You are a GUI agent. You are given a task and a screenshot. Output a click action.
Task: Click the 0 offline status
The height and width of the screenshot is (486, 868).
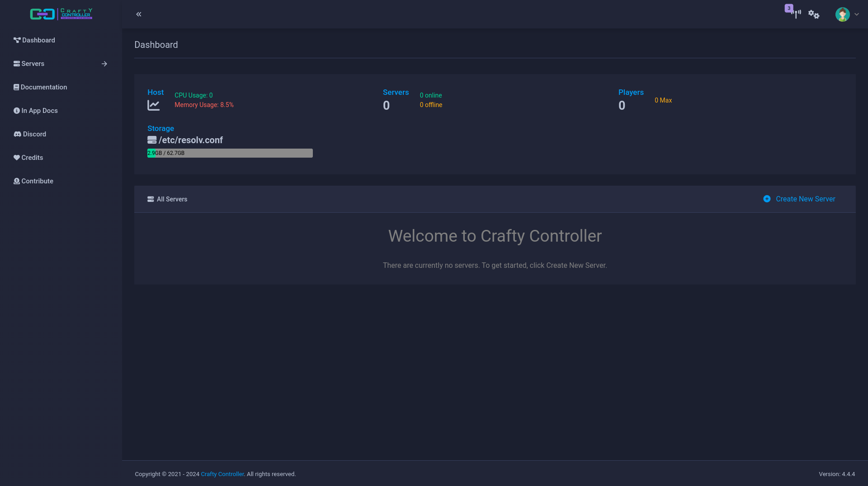click(431, 105)
